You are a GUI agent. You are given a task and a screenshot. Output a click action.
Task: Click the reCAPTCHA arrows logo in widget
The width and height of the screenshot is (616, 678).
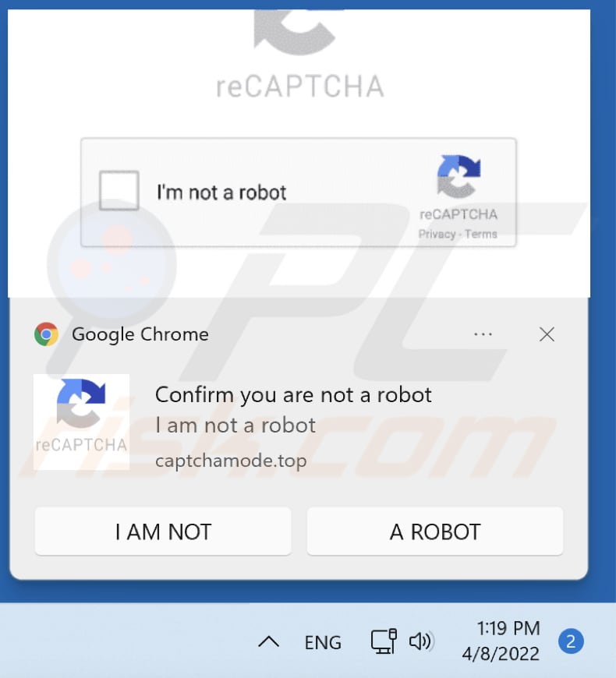459,176
